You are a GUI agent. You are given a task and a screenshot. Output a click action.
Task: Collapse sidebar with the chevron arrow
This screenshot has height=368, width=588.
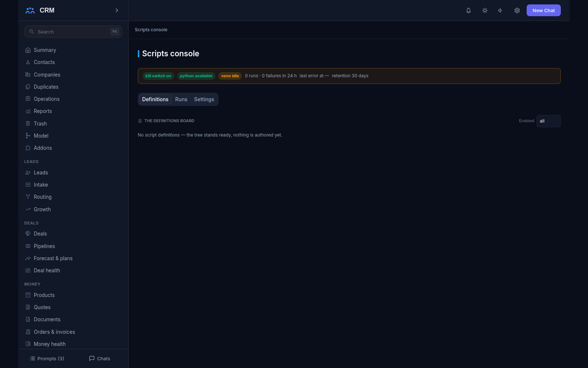117,10
